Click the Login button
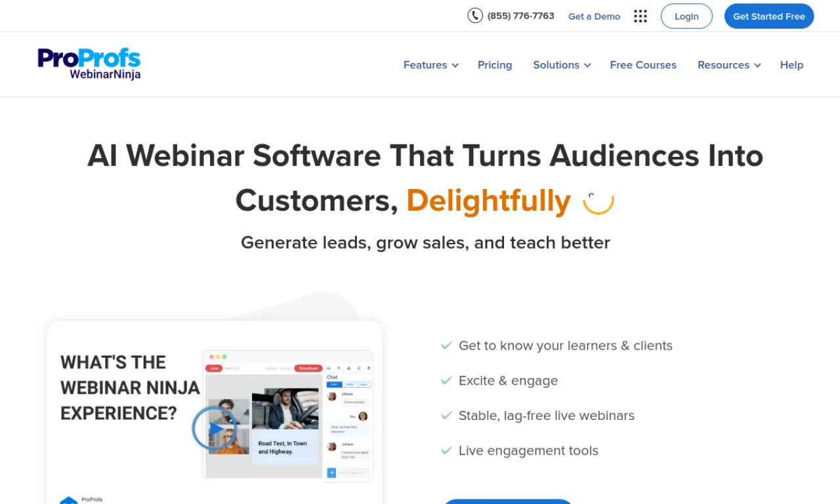 tap(686, 16)
